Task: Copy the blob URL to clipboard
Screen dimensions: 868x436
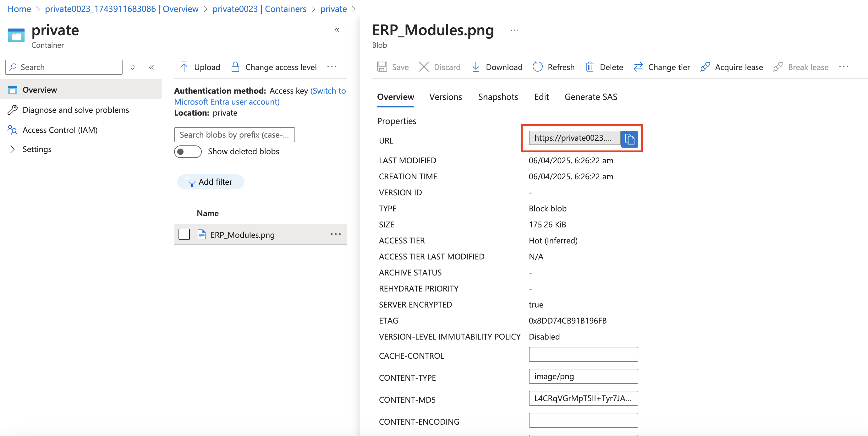Action: 629,139
